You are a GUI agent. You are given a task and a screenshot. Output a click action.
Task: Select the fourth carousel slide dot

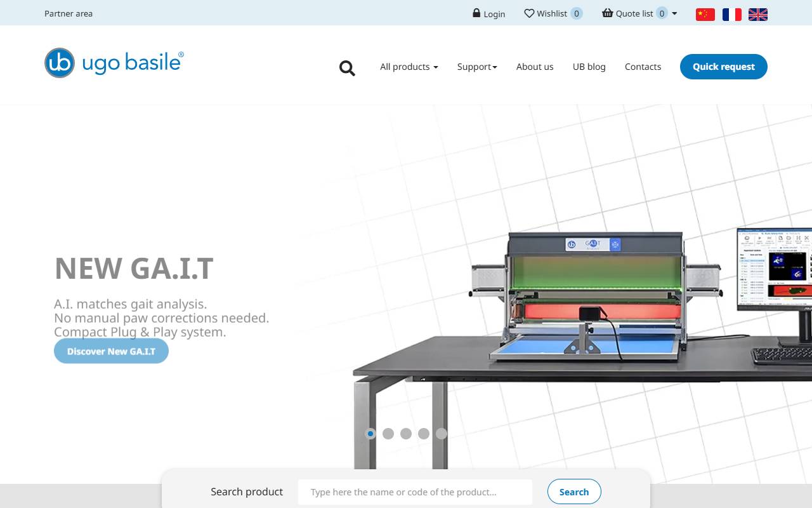tap(424, 434)
